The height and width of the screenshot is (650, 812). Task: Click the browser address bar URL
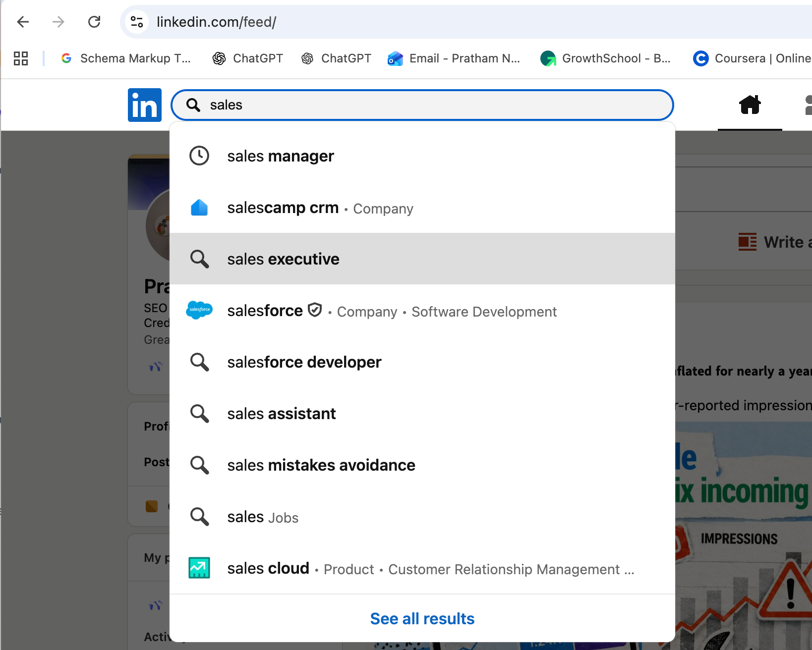pos(216,22)
